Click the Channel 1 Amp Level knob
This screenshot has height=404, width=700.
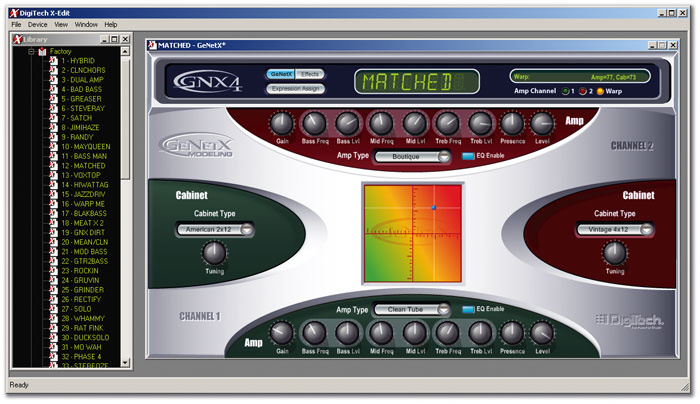point(542,333)
